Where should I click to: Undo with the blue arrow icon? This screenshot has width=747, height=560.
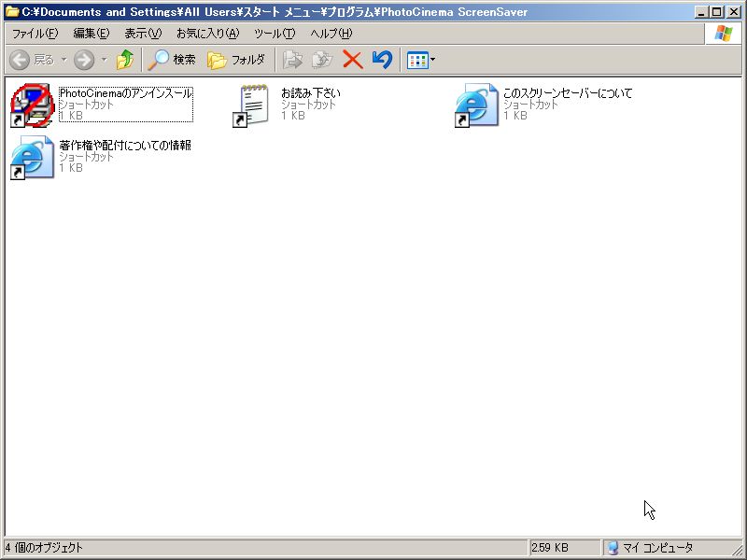click(382, 60)
